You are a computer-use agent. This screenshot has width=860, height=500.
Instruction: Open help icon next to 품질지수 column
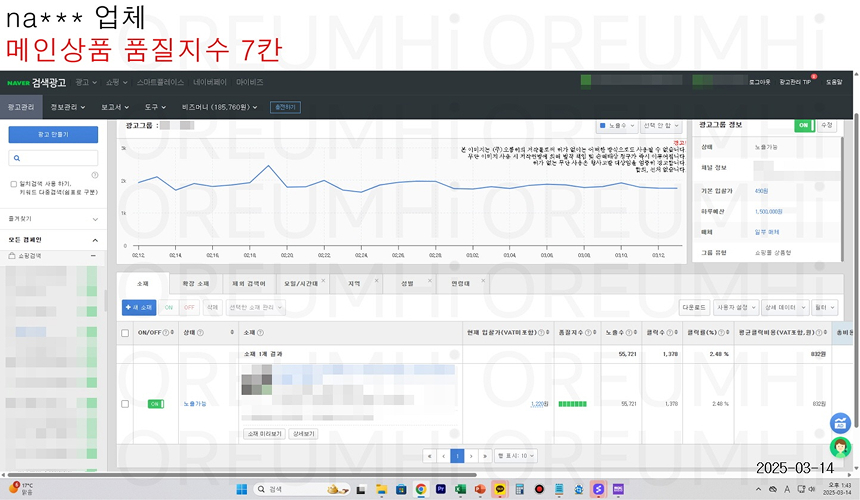(x=588, y=332)
